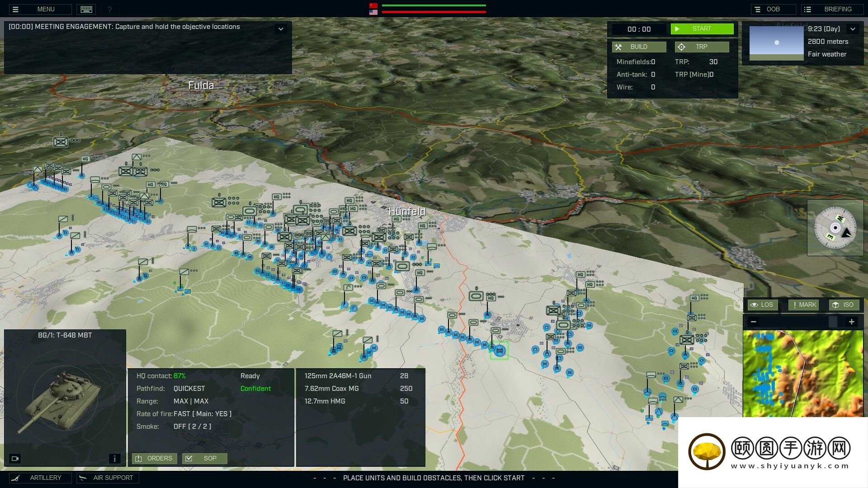Image resolution: width=868 pixels, height=488 pixels.
Task: Click the question mark help icon
Action: [109, 9]
